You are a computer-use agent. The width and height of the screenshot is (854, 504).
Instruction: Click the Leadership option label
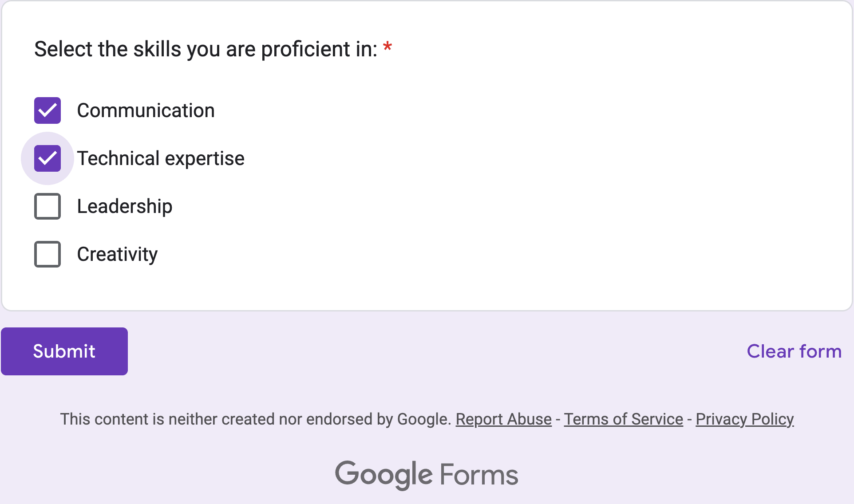click(x=124, y=206)
